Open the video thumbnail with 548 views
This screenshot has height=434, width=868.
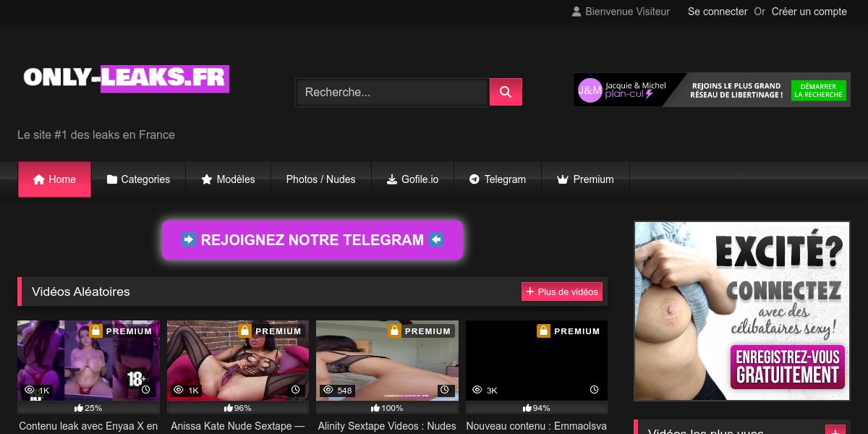(x=387, y=360)
